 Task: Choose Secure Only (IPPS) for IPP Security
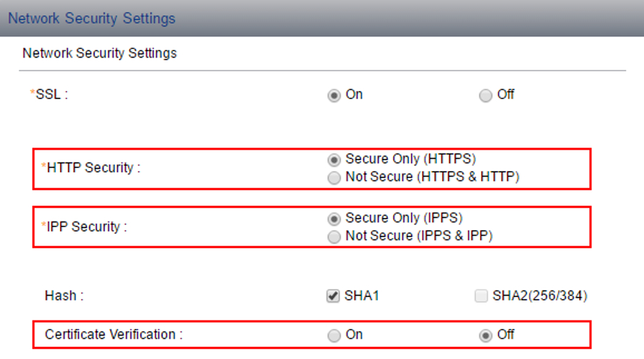pyautogui.click(x=334, y=219)
